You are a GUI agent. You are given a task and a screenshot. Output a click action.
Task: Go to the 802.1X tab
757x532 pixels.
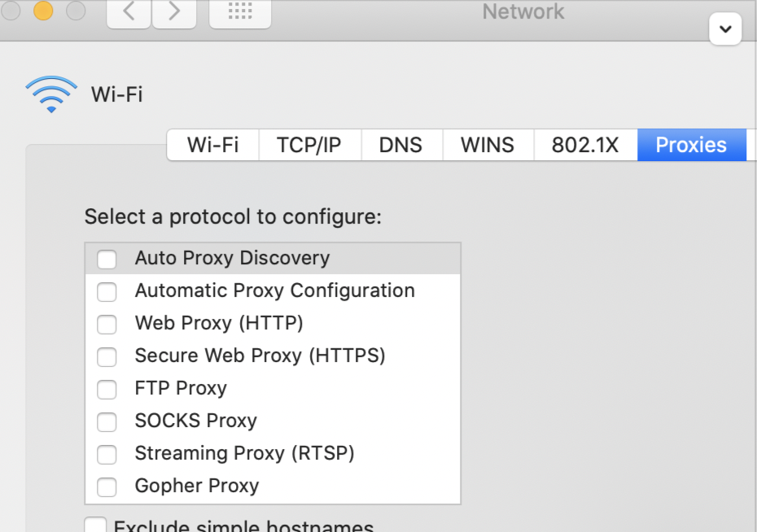pyautogui.click(x=585, y=145)
